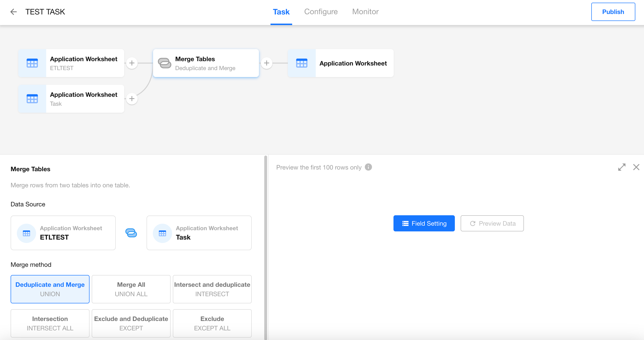Click the Publish button

tap(613, 12)
